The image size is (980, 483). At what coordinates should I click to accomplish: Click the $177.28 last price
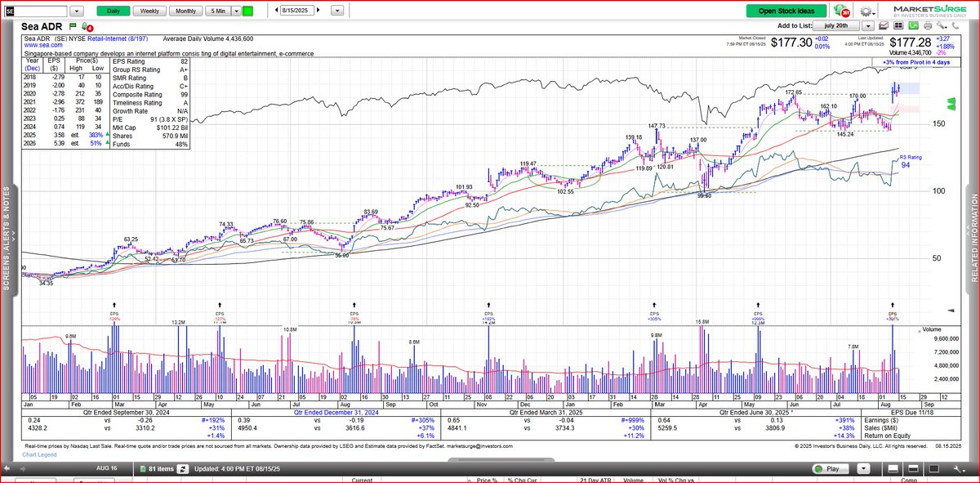(x=910, y=42)
